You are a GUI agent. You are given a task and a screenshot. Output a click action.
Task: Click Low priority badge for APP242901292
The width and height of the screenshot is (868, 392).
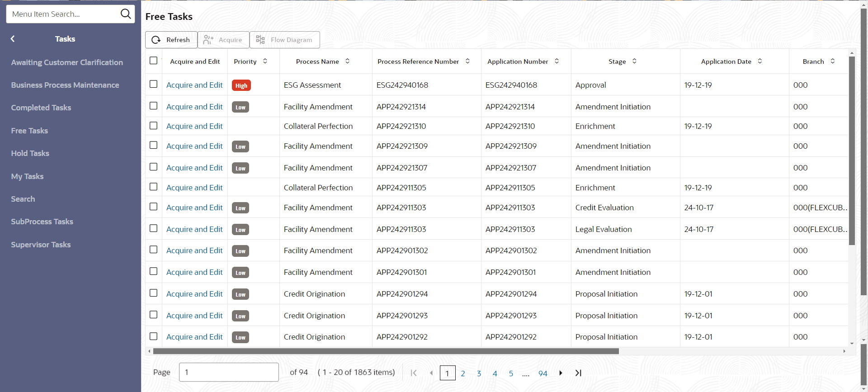coord(241,337)
